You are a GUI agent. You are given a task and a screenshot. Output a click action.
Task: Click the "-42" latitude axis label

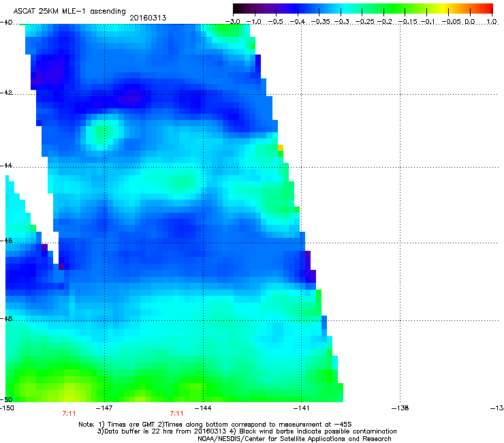point(6,93)
